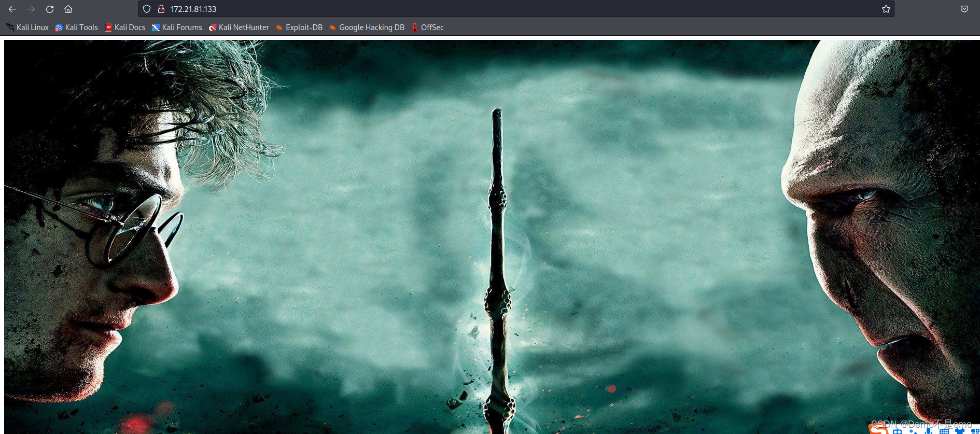
Task: Open the Exploit-DB bookmark
Action: click(x=299, y=27)
